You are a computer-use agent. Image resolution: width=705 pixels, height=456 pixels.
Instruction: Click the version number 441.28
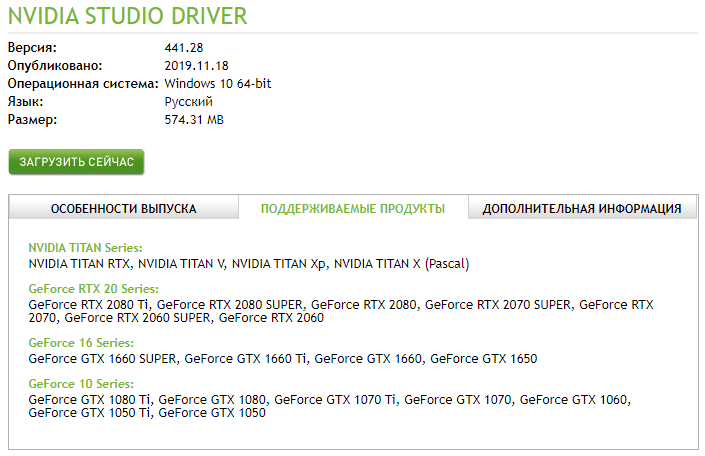pyautogui.click(x=184, y=48)
